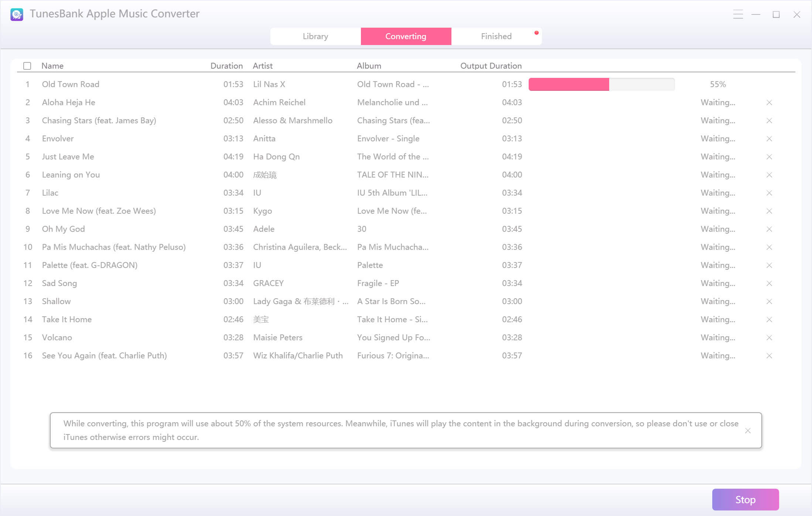Click Waiting status for Aloha Heja He
The width and height of the screenshot is (812, 516).
point(718,102)
